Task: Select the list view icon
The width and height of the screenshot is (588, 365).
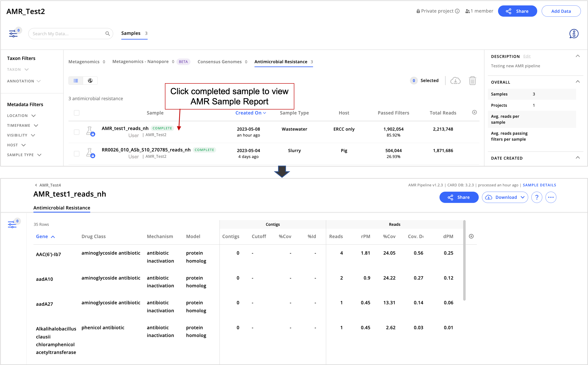Action: click(x=76, y=80)
